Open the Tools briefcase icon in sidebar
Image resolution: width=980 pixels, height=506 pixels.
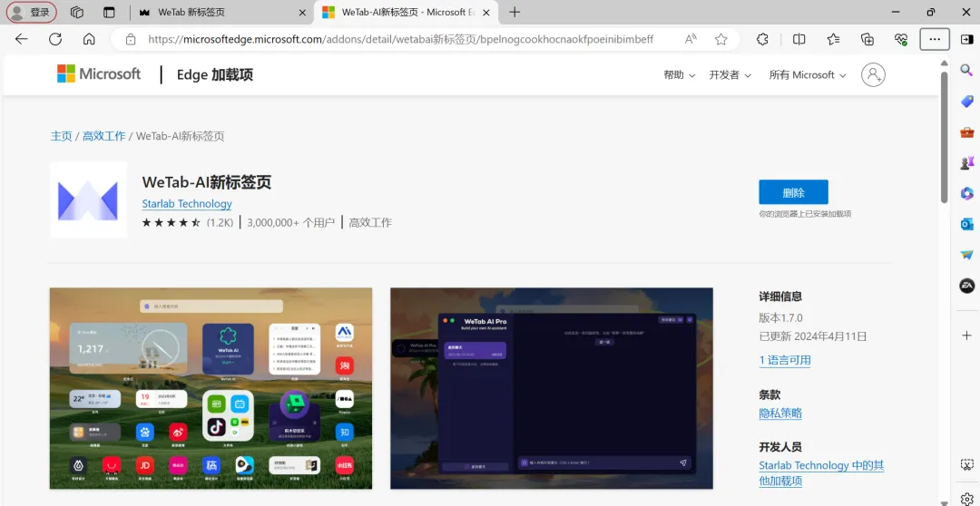pos(967,131)
